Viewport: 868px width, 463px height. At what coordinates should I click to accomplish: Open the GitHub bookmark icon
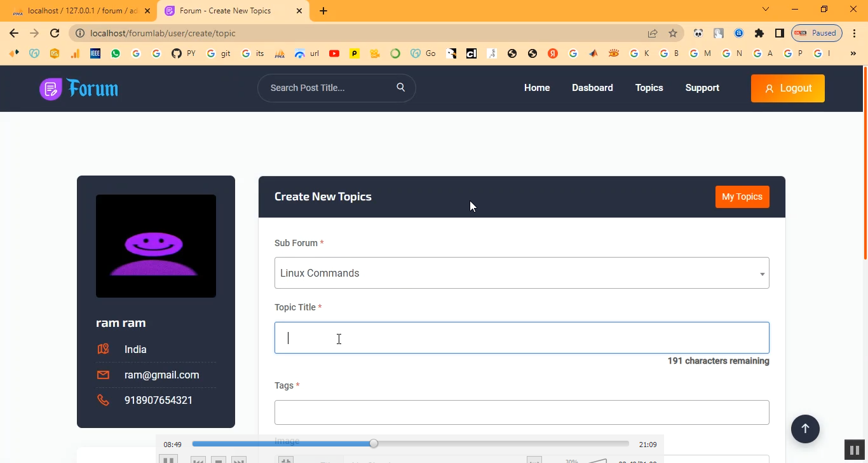[177, 54]
